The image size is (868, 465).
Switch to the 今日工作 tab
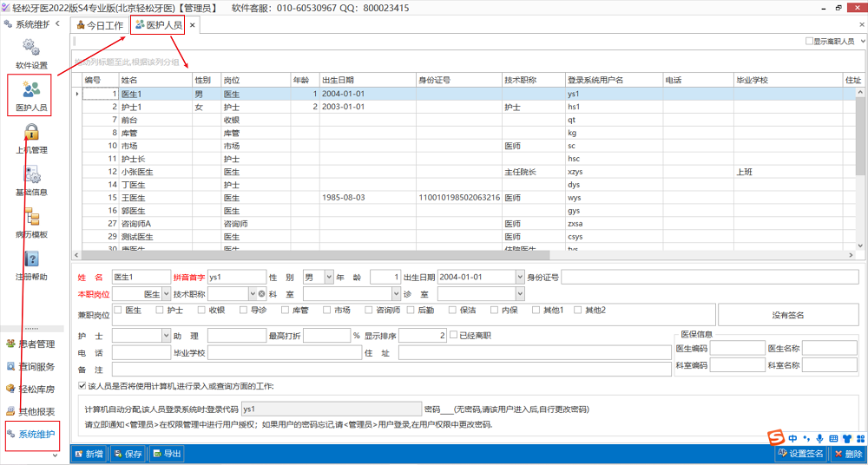point(100,25)
